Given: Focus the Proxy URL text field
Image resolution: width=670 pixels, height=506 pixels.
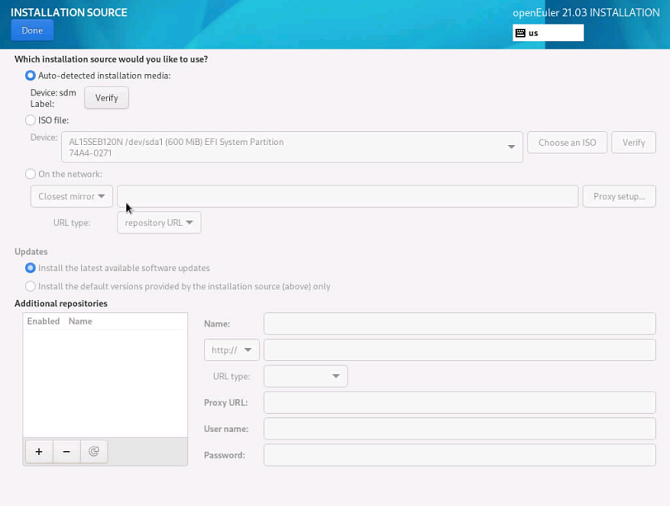Looking at the screenshot, I should (459, 402).
